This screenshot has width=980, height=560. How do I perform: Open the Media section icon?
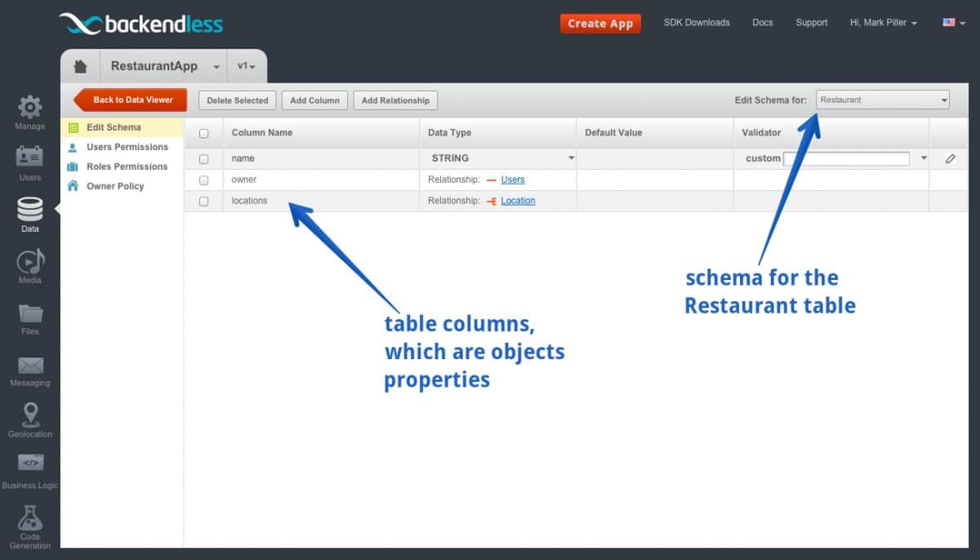29,260
